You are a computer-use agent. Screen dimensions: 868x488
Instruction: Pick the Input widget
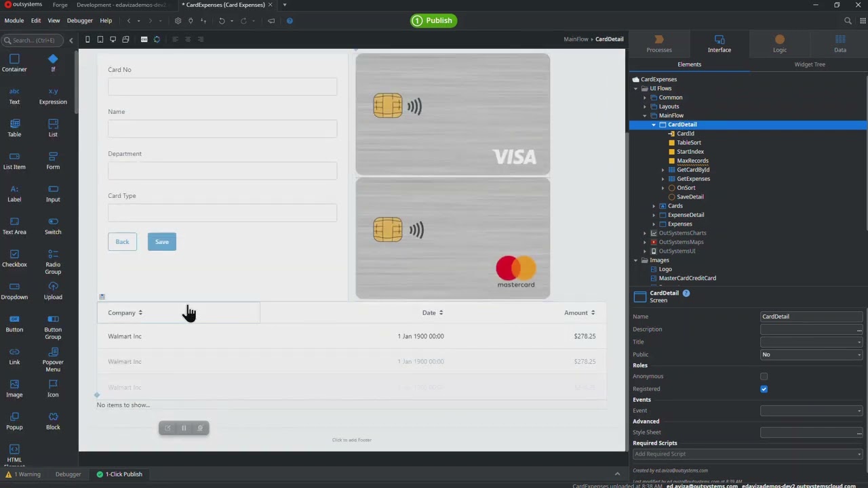pyautogui.click(x=53, y=193)
